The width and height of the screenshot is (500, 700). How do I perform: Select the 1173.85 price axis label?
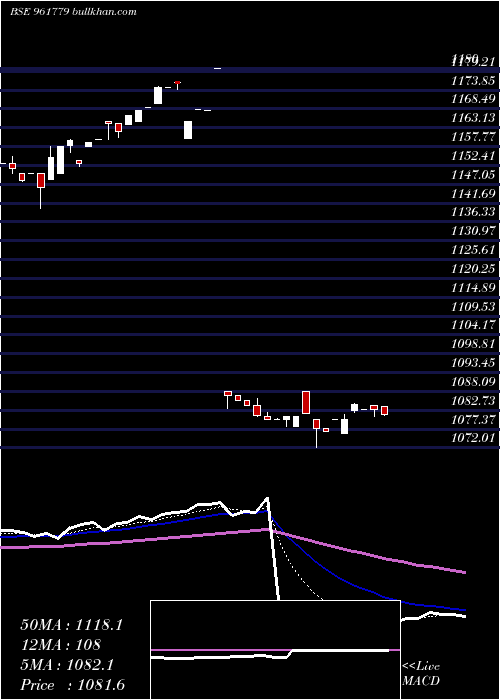[473, 81]
